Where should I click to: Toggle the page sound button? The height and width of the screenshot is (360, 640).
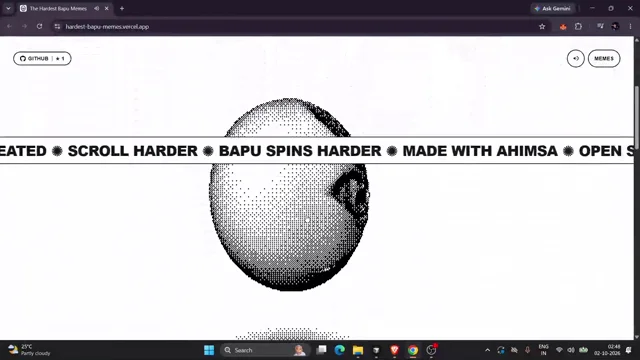click(576, 58)
